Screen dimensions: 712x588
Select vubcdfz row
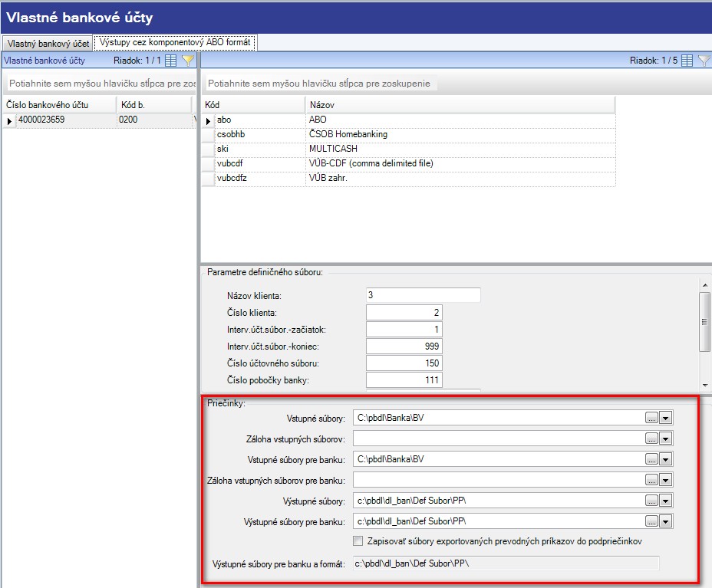[x=409, y=178]
